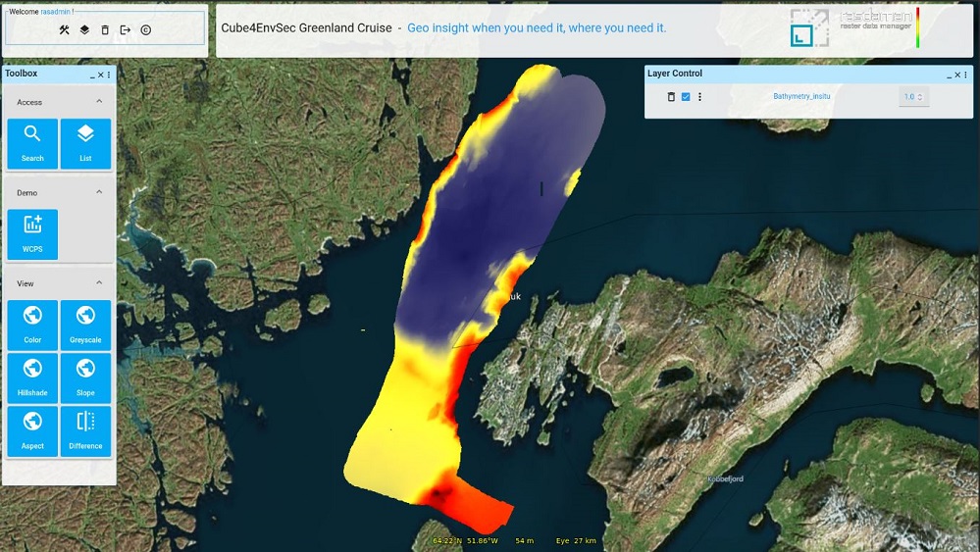Click the rasadmin username link

point(56,12)
